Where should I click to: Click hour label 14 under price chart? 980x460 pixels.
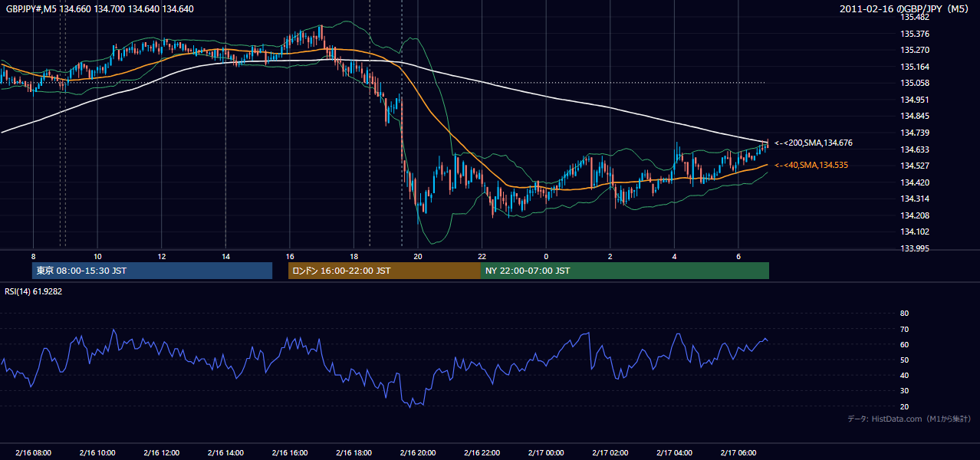click(x=225, y=256)
